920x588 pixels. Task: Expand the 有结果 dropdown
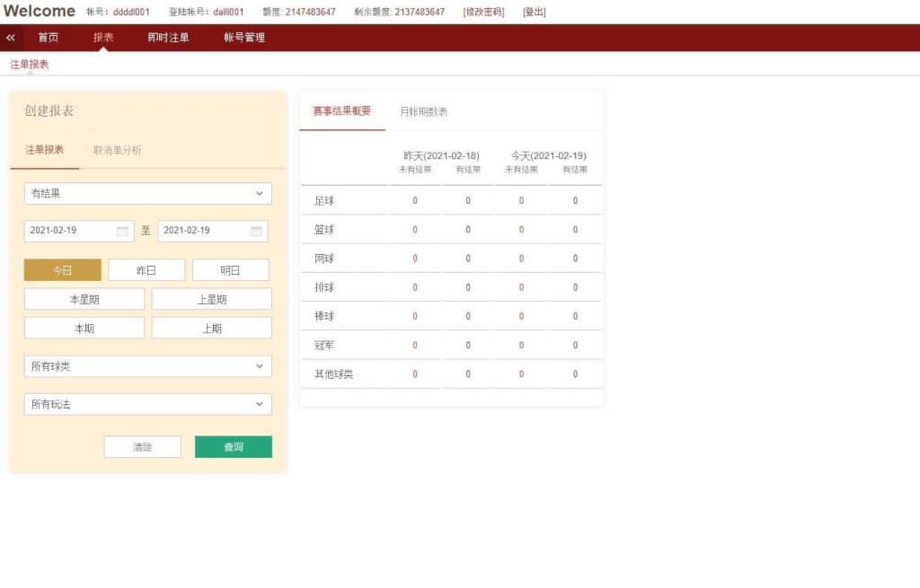click(148, 194)
